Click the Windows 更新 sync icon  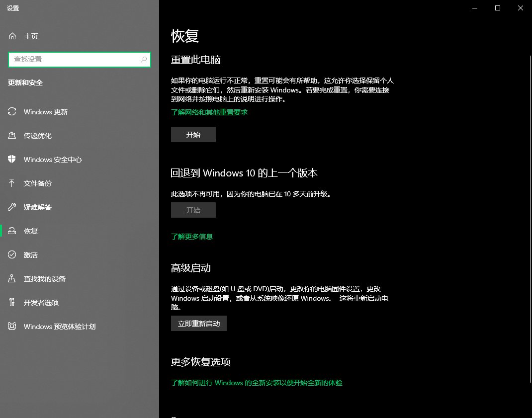tap(12, 112)
